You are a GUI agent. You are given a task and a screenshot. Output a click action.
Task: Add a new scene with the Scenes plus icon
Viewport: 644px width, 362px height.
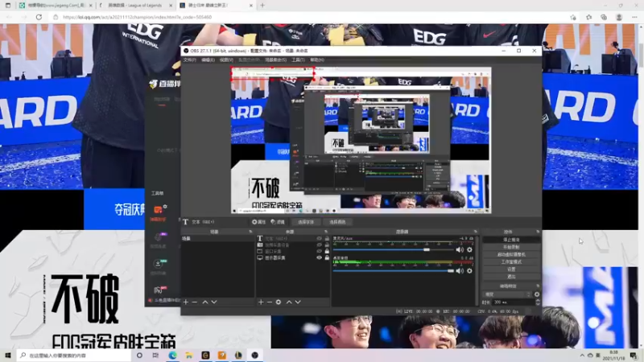coord(186,302)
